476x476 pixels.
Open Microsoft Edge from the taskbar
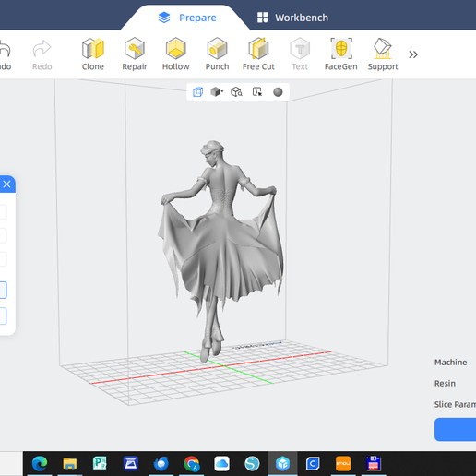(40, 463)
